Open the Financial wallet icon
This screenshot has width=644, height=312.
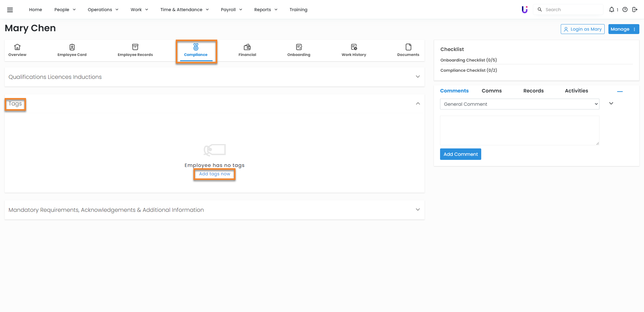click(247, 47)
